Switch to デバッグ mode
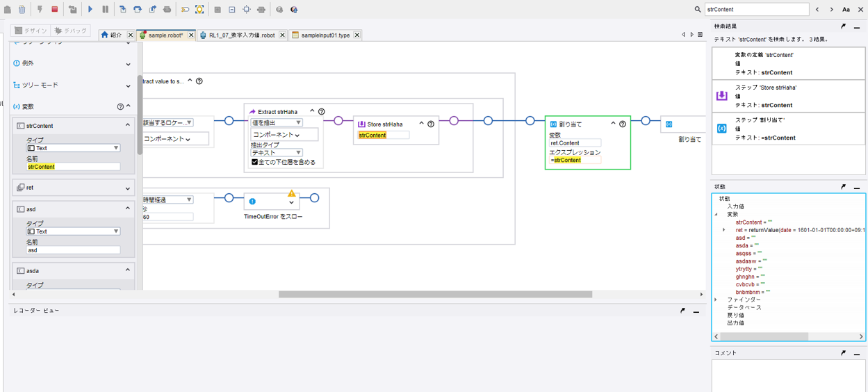The width and height of the screenshot is (868, 392). (x=71, y=31)
